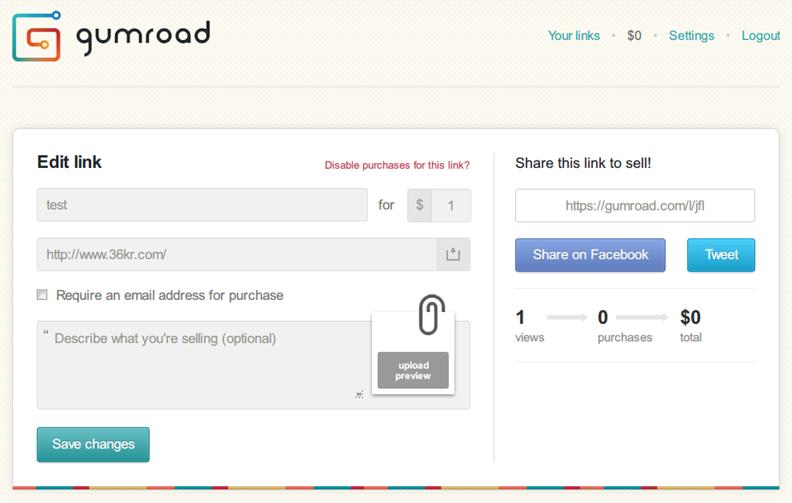The height and width of the screenshot is (503, 792).
Task: Enable require email address checkbox
Action: click(x=42, y=295)
